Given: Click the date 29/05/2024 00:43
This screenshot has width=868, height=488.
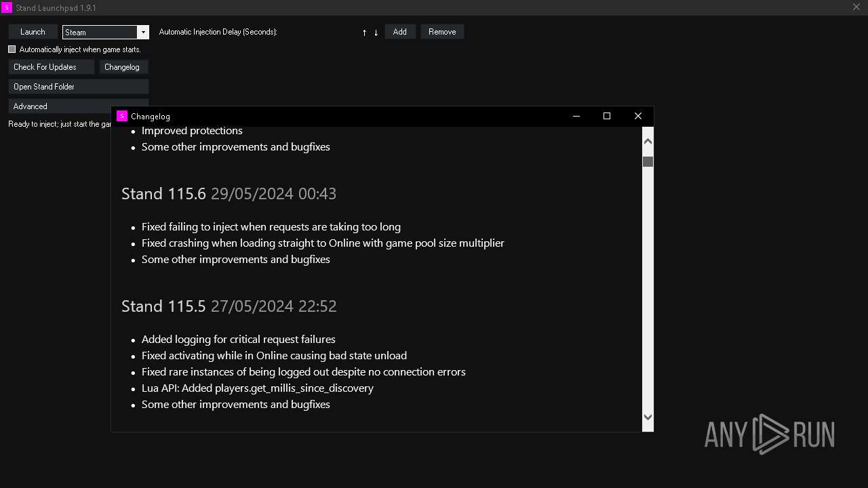Looking at the screenshot, I should (x=274, y=194).
